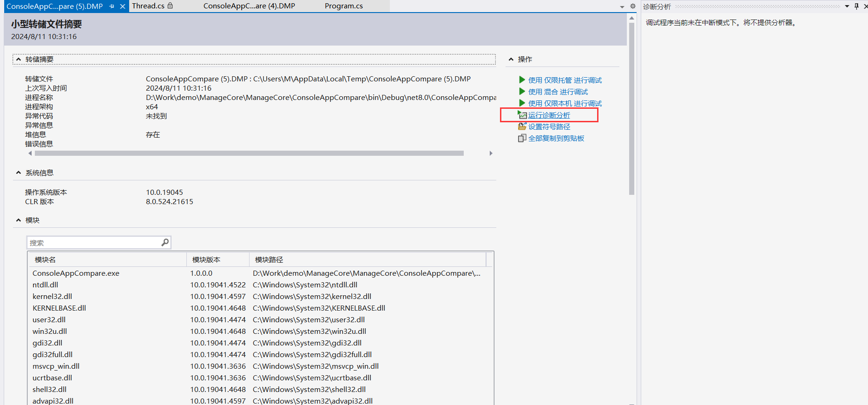The width and height of the screenshot is (868, 405).
Task: Click the 上次写入时间 value 2024/8/11 10:31:16
Action: [178, 88]
